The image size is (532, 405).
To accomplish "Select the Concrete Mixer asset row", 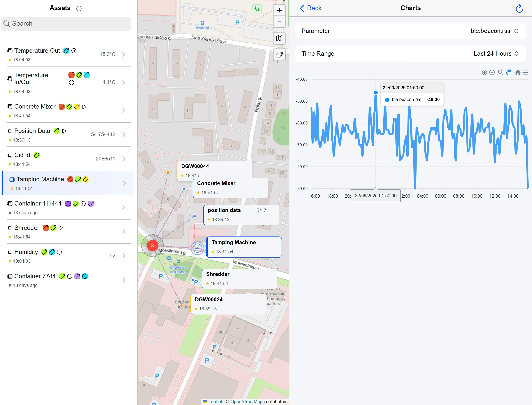I will tap(35, 107).
